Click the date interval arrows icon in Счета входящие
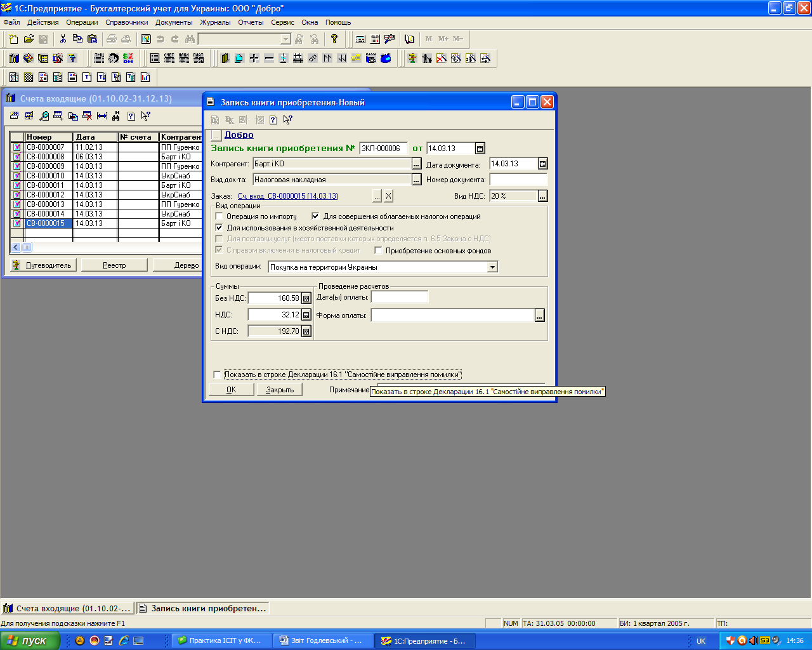The width and height of the screenshot is (812, 650). point(102,116)
